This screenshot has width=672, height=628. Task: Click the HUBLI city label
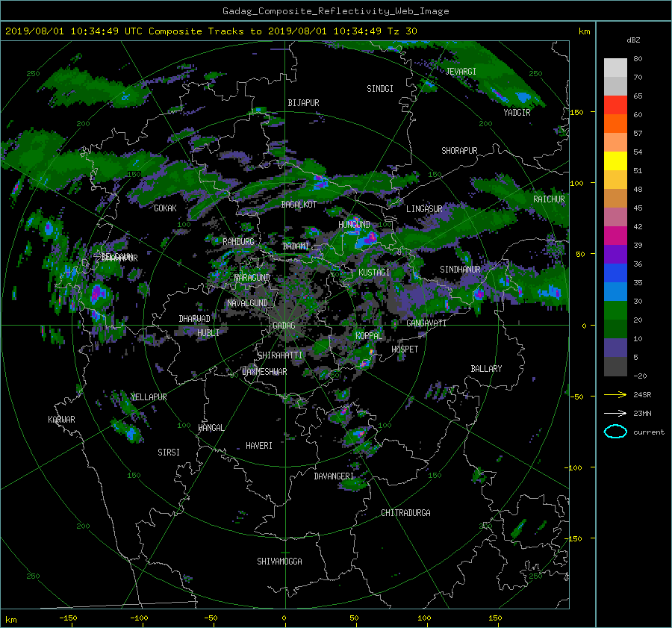pos(208,333)
